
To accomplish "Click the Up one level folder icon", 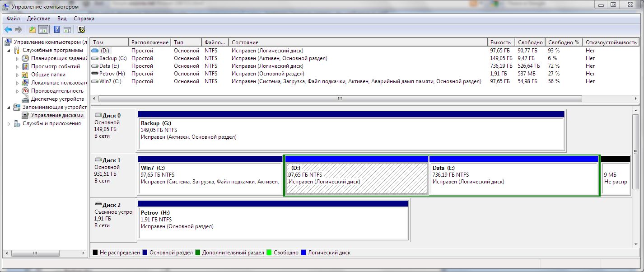I will (33, 30).
